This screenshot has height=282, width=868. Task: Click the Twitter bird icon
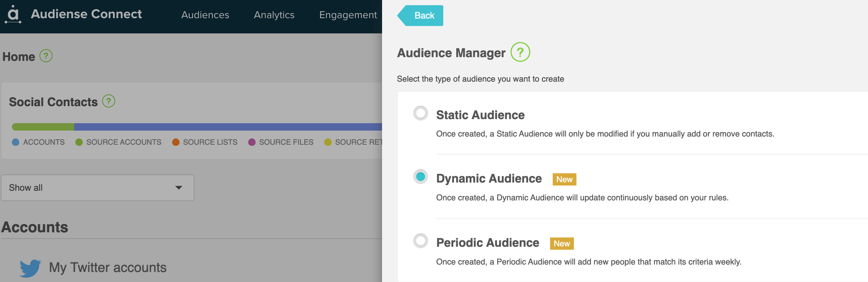point(30,268)
